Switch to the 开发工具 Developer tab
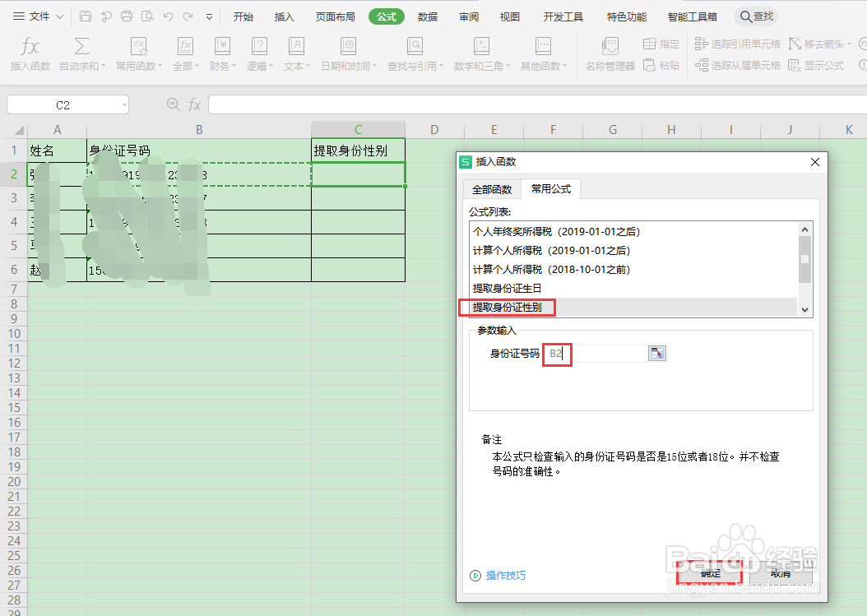This screenshot has height=616, width=867. [x=563, y=16]
